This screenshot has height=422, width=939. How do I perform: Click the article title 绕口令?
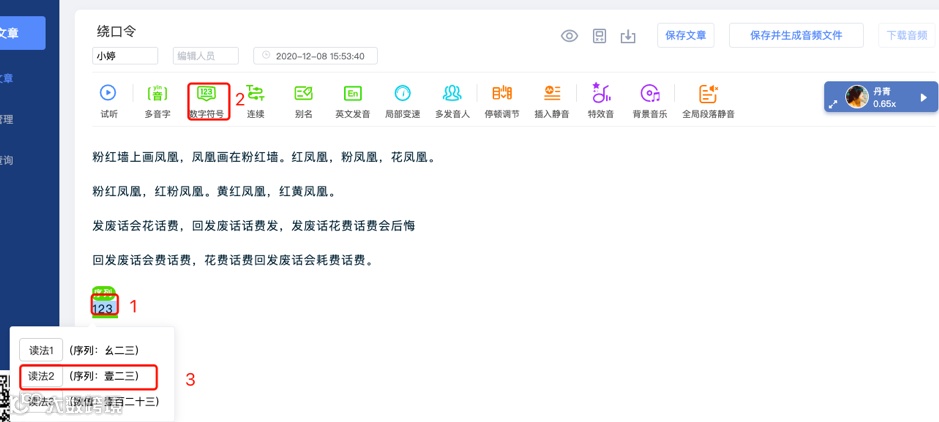116,32
